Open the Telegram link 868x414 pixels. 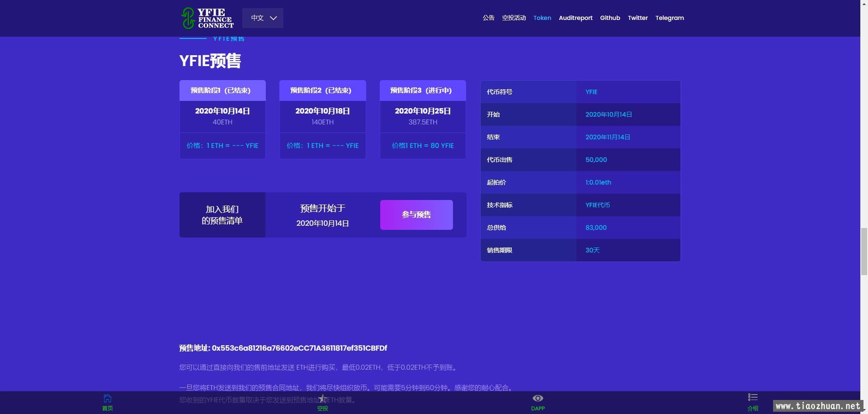pos(670,18)
